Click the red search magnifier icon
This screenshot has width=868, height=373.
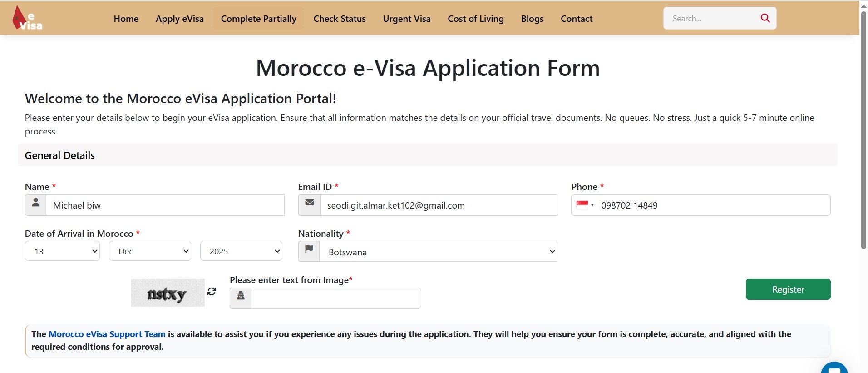pyautogui.click(x=765, y=18)
